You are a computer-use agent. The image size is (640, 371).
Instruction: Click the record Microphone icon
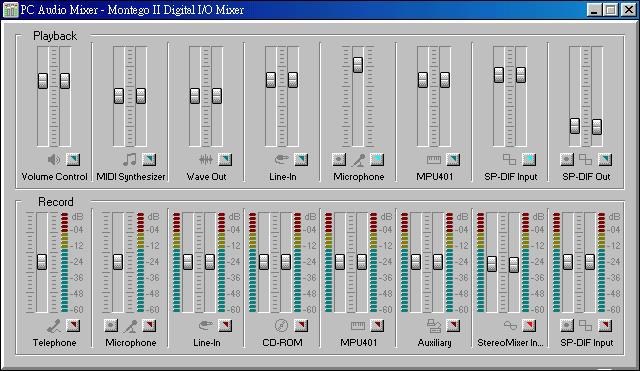pos(131,326)
